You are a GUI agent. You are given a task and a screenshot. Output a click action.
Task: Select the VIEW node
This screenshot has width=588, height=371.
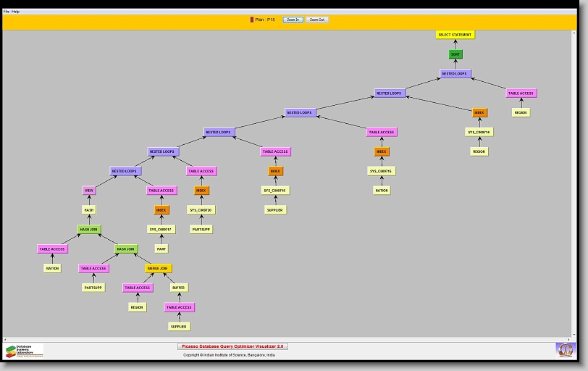(x=89, y=191)
